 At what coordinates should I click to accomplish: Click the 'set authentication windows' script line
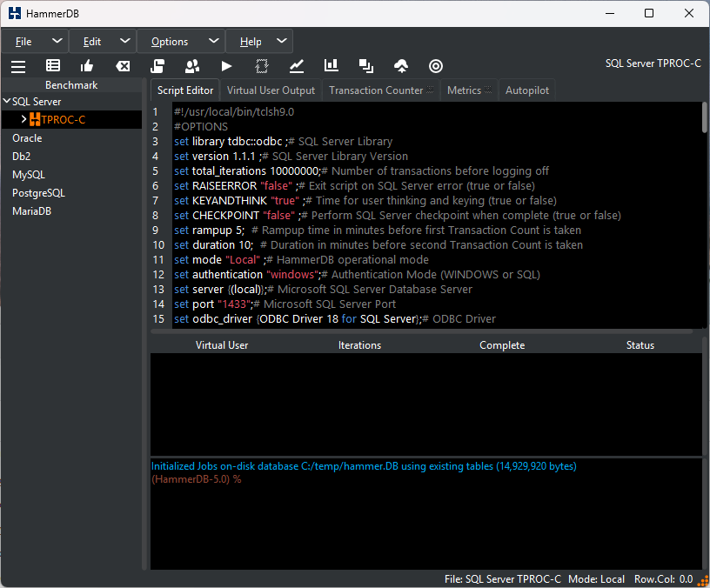[357, 274]
